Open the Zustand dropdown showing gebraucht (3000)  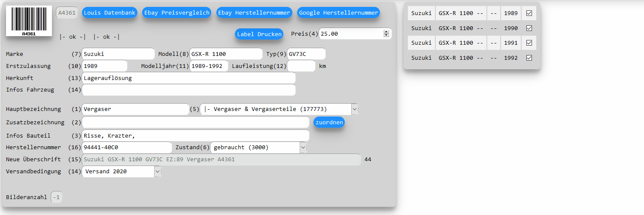tap(258, 147)
